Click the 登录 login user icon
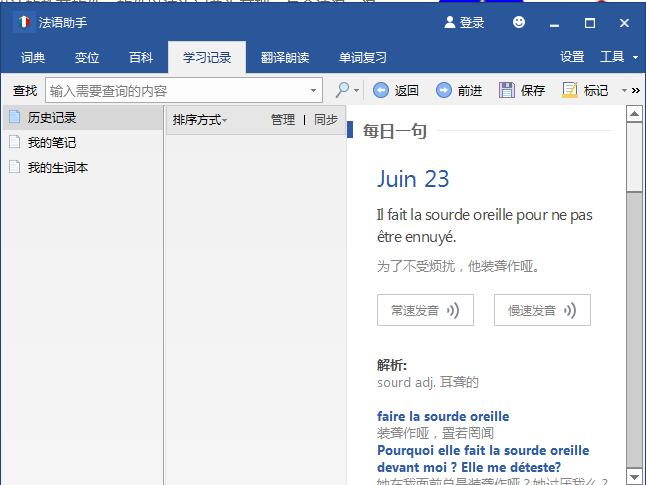The width and height of the screenshot is (646, 485). coord(448,22)
